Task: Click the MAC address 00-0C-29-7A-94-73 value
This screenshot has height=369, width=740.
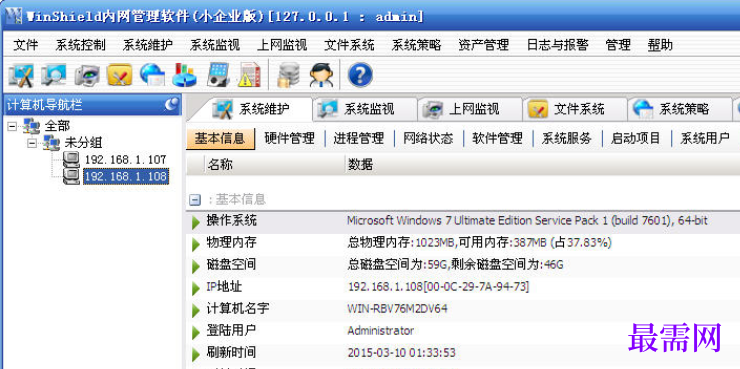Action: 477,286
